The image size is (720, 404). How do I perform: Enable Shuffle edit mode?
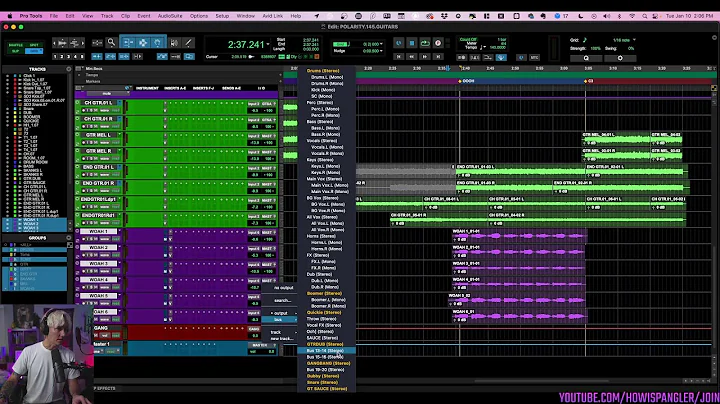coord(16,45)
